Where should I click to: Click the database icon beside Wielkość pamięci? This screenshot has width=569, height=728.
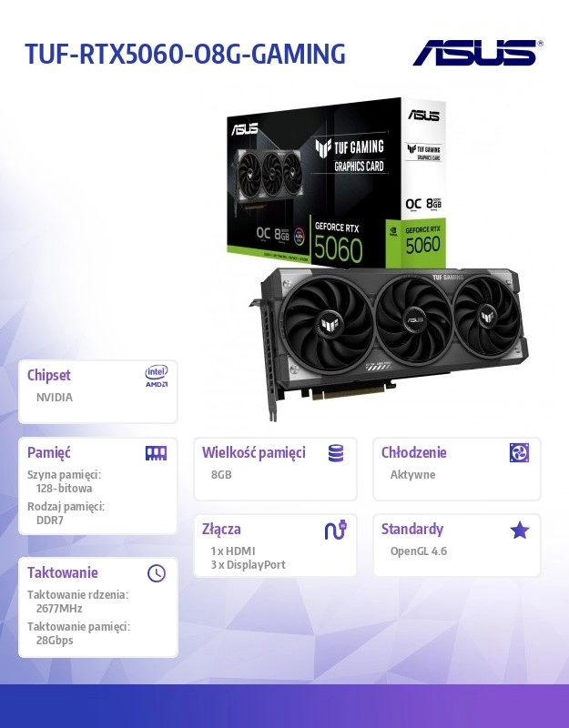336,453
